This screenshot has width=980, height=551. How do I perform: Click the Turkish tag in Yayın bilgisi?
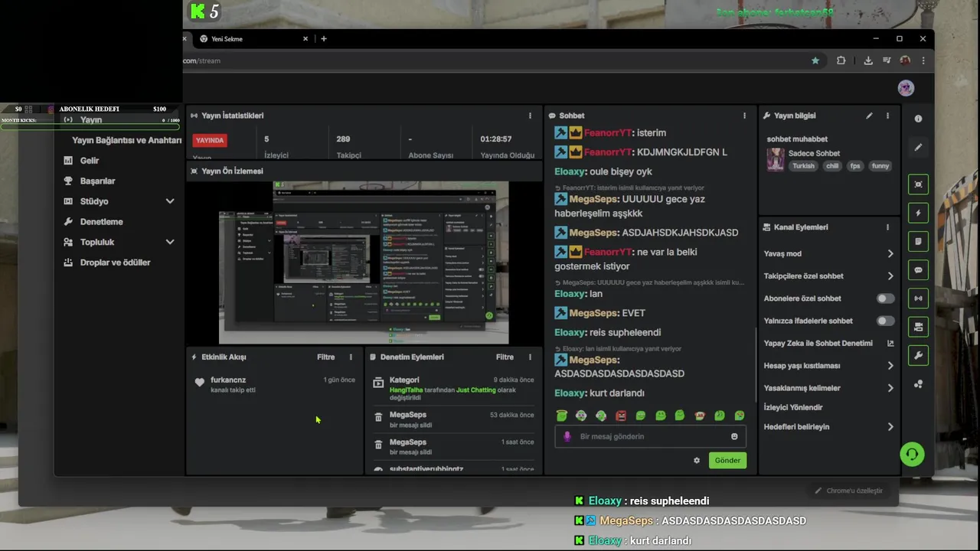pyautogui.click(x=803, y=166)
